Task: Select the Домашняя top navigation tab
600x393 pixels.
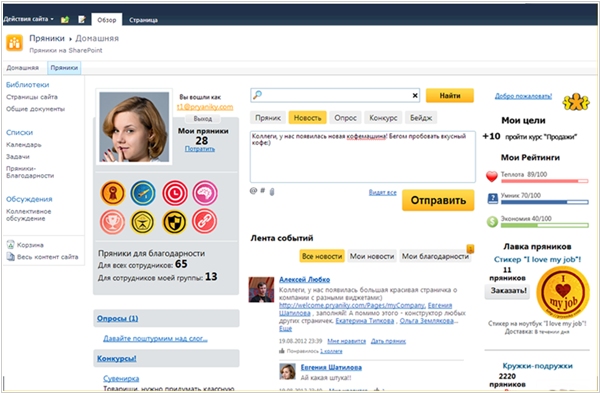Action: tap(23, 68)
